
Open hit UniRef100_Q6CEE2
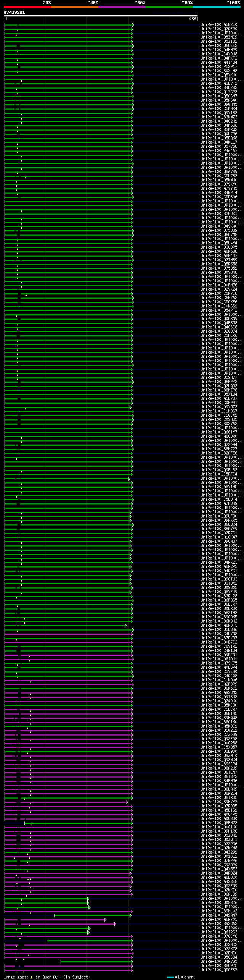pyautogui.click(x=219, y=46)
